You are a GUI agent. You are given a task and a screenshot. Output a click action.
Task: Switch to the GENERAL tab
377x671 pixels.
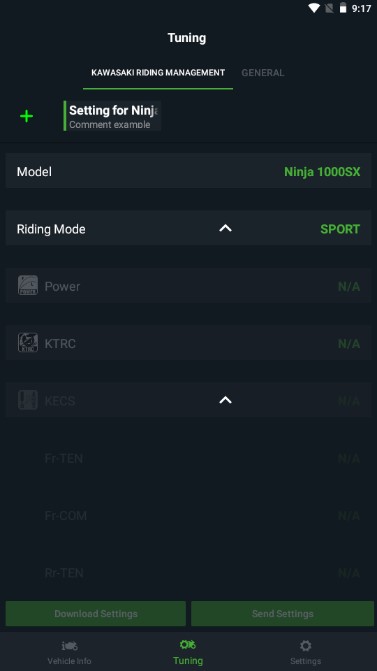point(263,73)
